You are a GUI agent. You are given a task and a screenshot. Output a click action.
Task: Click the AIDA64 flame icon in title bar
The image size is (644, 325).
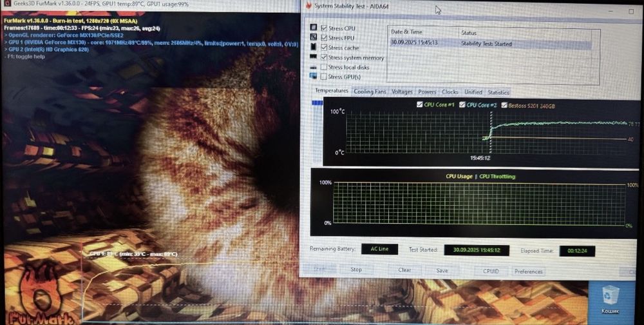point(309,6)
